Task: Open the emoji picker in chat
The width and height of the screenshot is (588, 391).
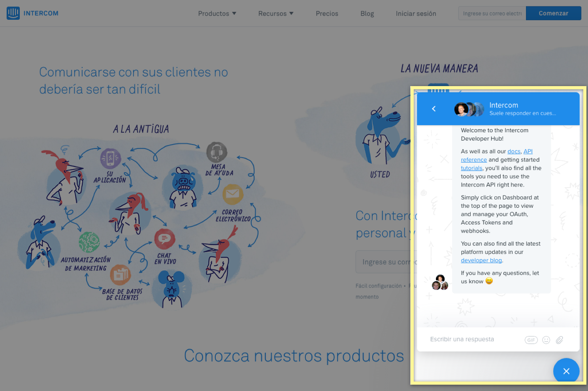Action: click(x=546, y=340)
